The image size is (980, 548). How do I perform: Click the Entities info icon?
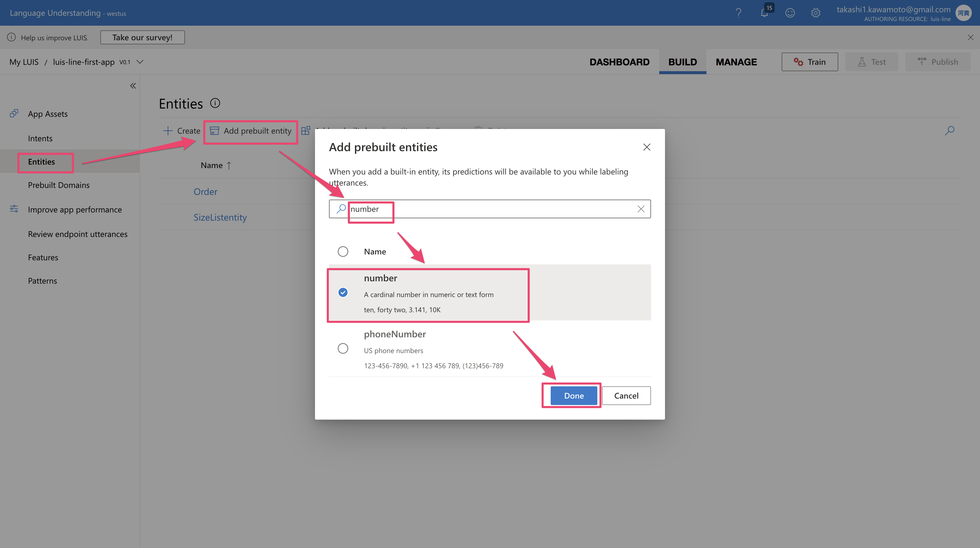coord(215,103)
